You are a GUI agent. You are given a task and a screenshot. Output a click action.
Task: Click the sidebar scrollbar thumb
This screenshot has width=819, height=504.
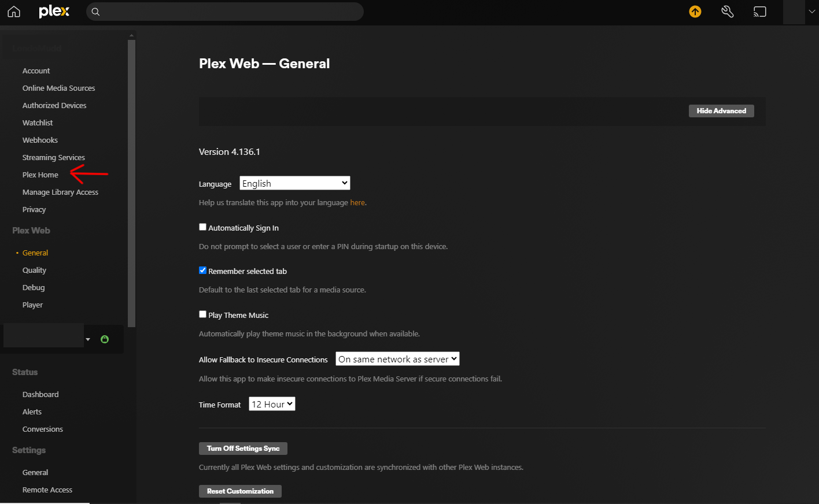(131, 184)
